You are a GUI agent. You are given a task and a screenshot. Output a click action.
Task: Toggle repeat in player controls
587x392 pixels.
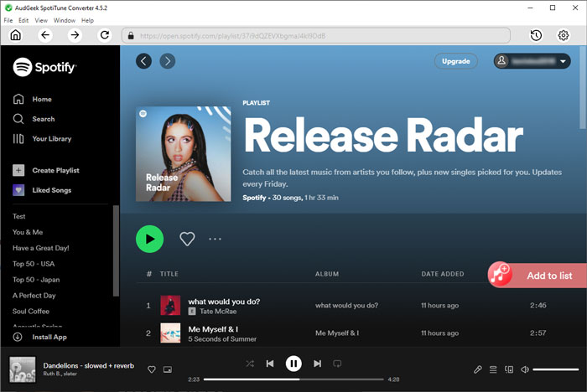337,364
